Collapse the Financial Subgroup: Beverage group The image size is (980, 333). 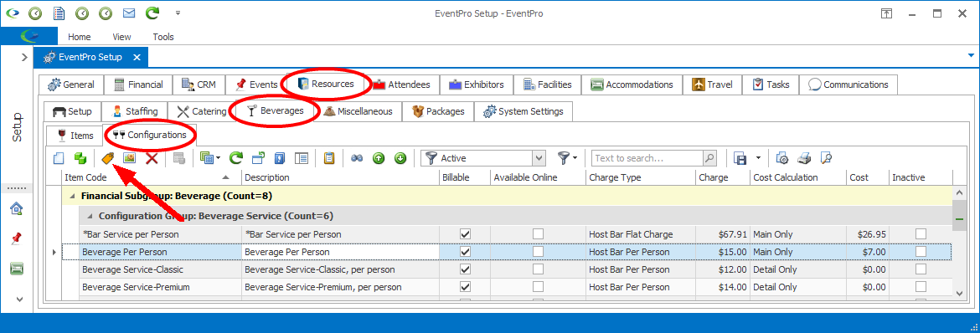pos(72,196)
